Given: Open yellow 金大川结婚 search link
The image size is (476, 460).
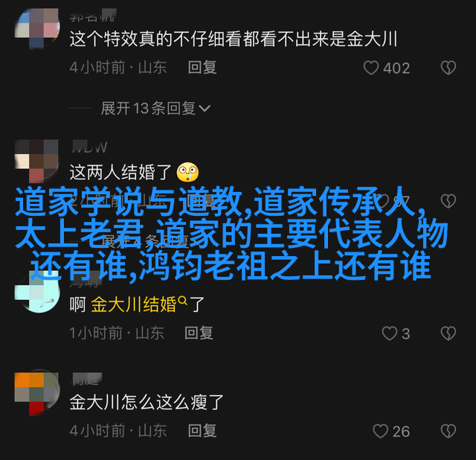Looking at the screenshot, I should click(x=134, y=304).
